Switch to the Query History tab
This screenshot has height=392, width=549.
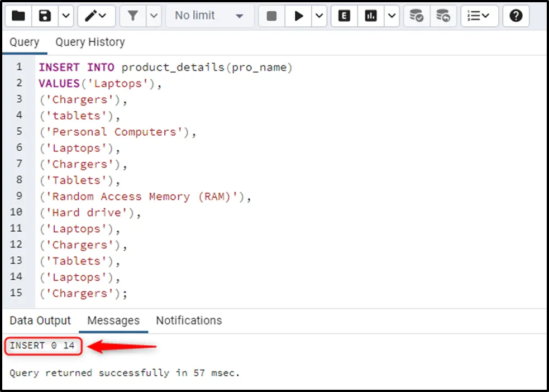point(90,42)
